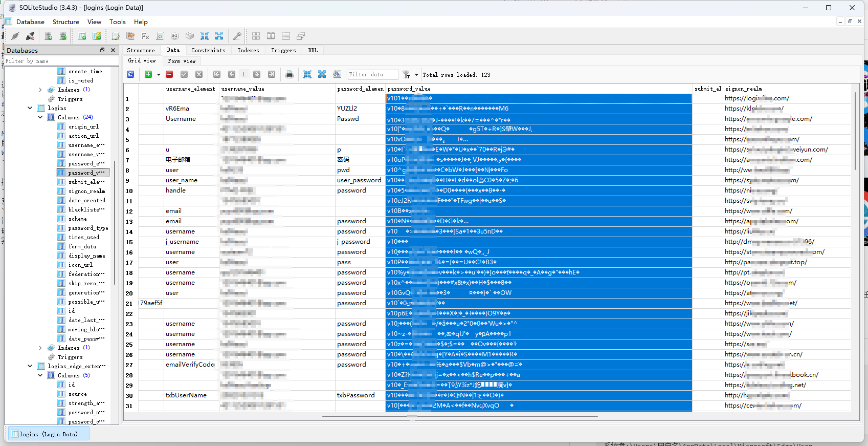Go to next data page
This screenshot has height=446, width=868.
257,74
